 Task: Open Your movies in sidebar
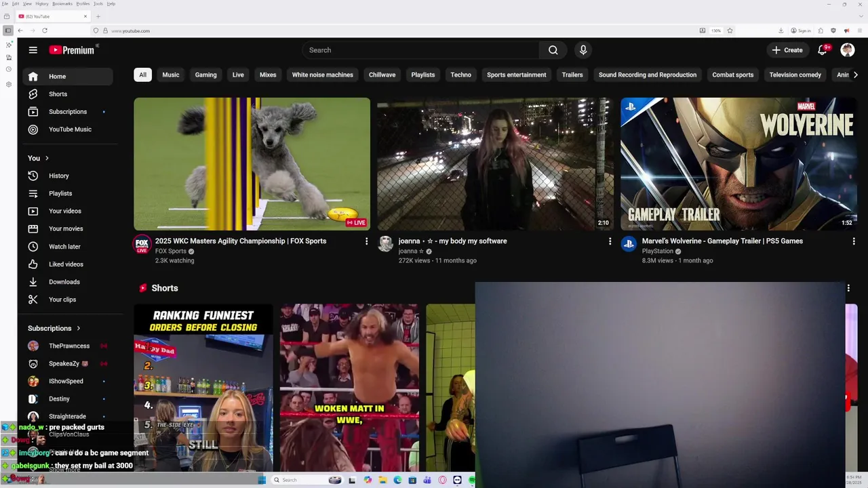pos(68,228)
